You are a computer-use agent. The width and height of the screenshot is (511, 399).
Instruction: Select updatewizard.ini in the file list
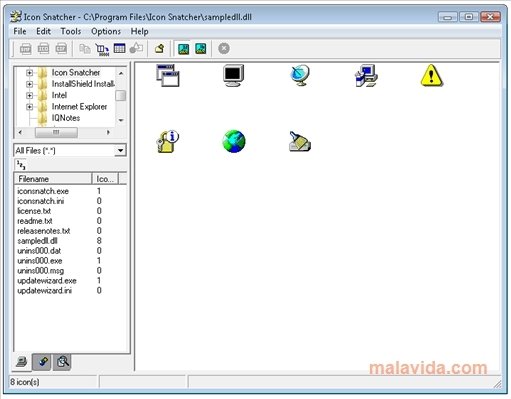click(45, 291)
